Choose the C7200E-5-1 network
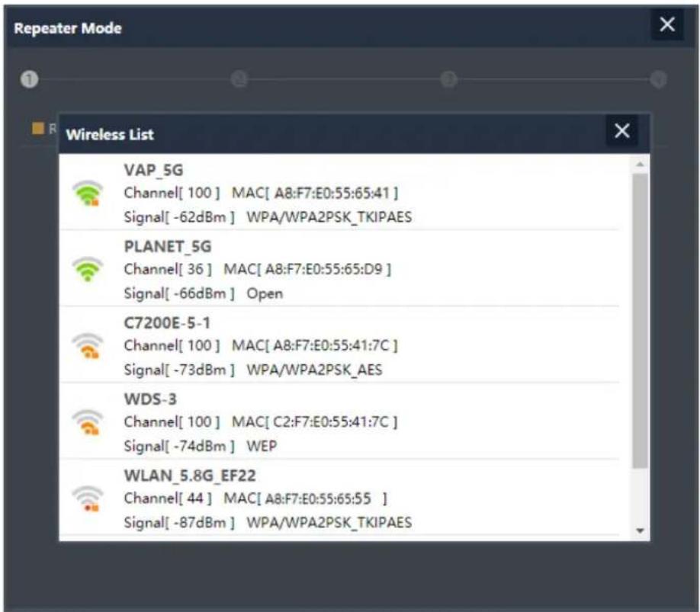700x612 pixels. 167,322
